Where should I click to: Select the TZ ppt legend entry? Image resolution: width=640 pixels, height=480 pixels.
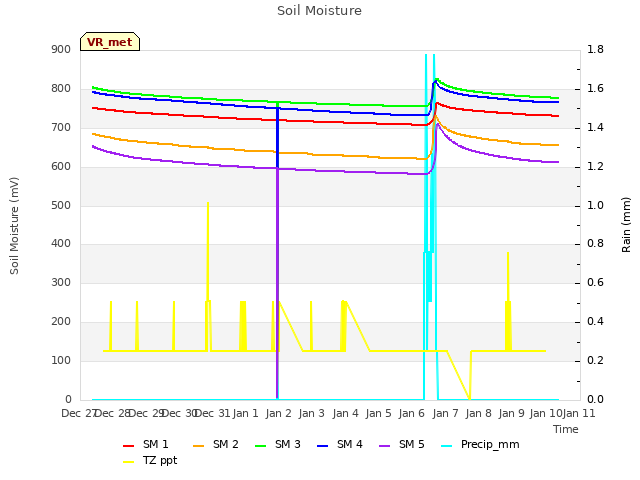pyautogui.click(x=150, y=461)
